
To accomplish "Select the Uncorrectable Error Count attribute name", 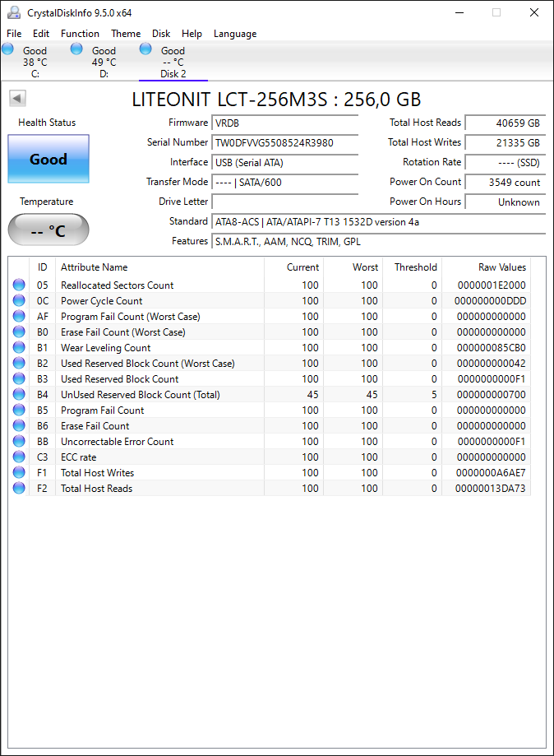I will pyautogui.click(x=117, y=442).
